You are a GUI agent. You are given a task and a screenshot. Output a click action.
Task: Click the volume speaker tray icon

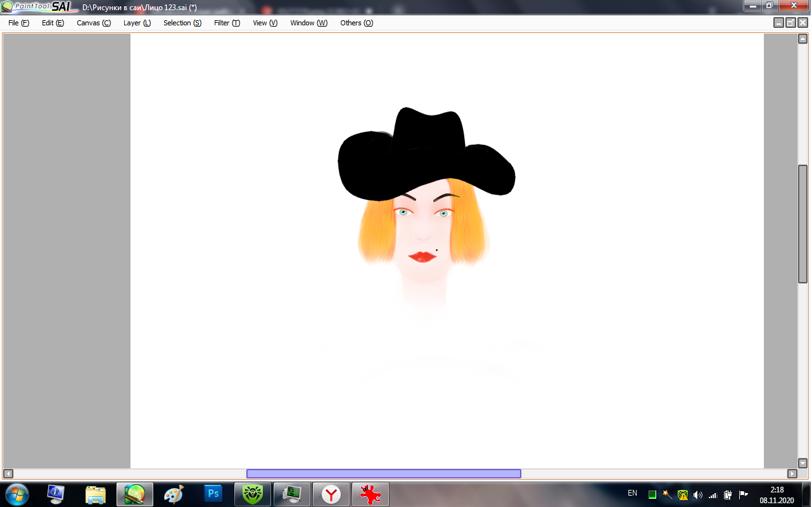[x=697, y=495]
